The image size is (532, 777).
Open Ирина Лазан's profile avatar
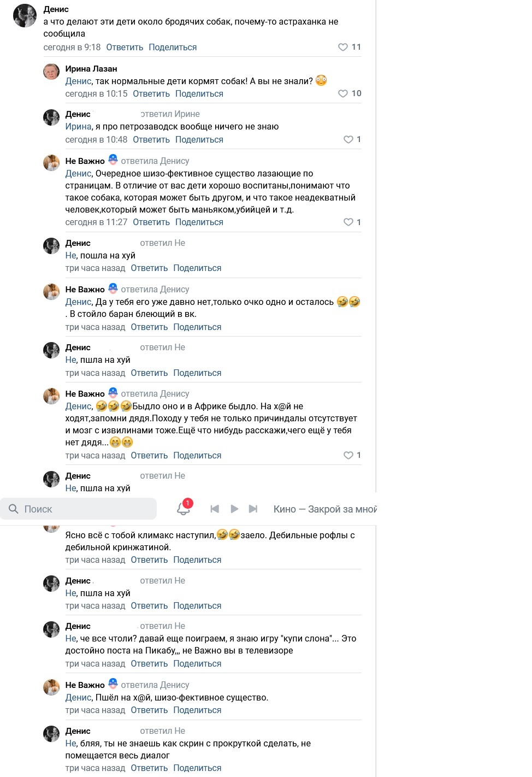51,72
